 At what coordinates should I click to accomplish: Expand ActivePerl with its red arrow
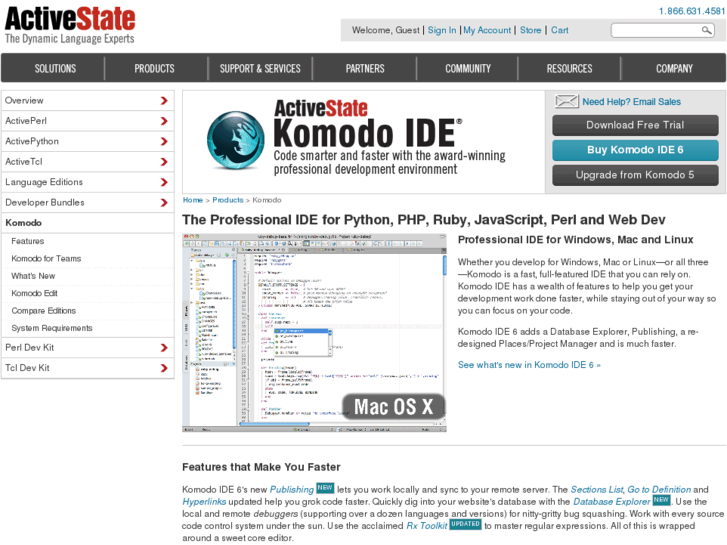tap(164, 121)
